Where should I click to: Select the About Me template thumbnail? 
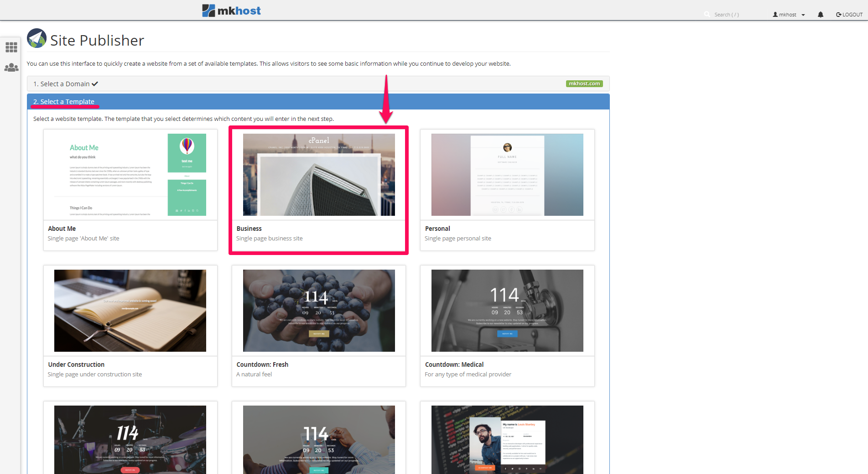pos(130,175)
